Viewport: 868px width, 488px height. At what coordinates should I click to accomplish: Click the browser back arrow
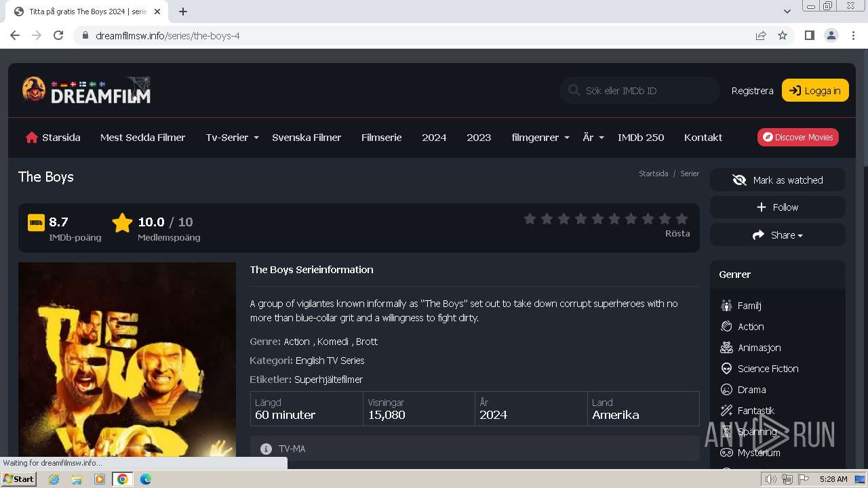click(x=15, y=35)
